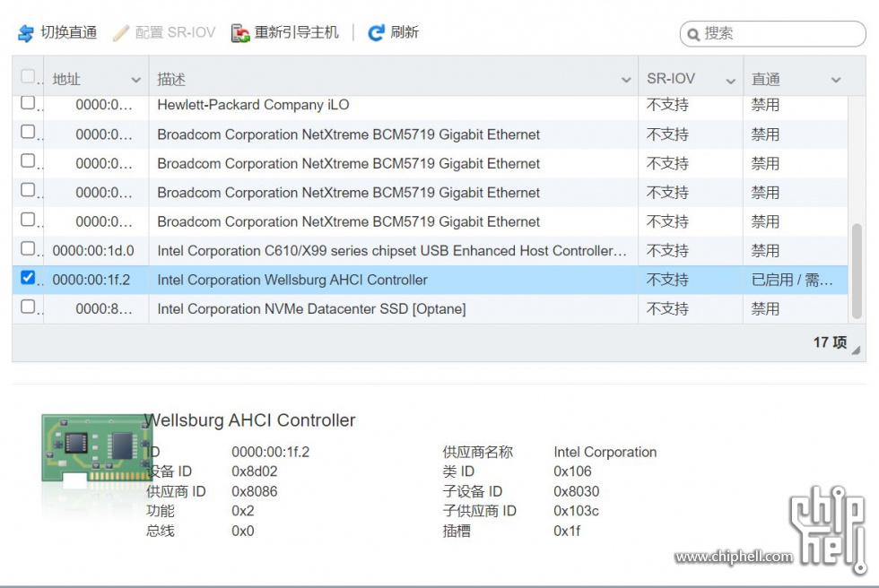Sort by the 描述 column header

pos(171,80)
